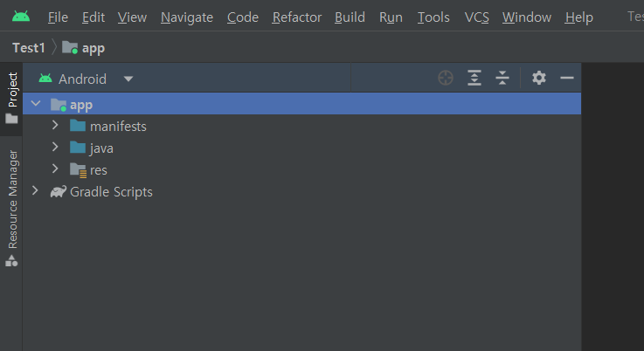Click the Expand All icon in the project toolbar
644x351 pixels.
(x=474, y=78)
